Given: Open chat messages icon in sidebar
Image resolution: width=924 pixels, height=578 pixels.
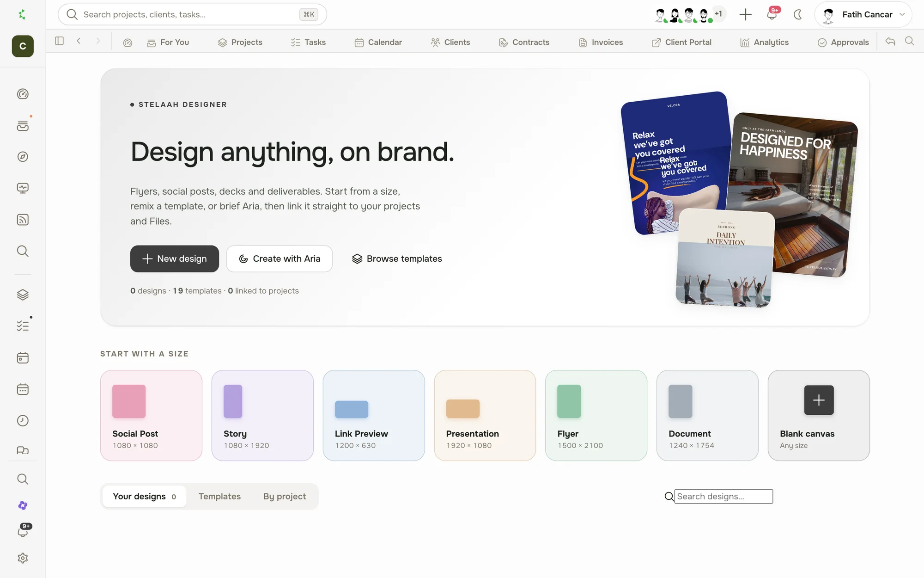Looking at the screenshot, I should click(x=23, y=450).
